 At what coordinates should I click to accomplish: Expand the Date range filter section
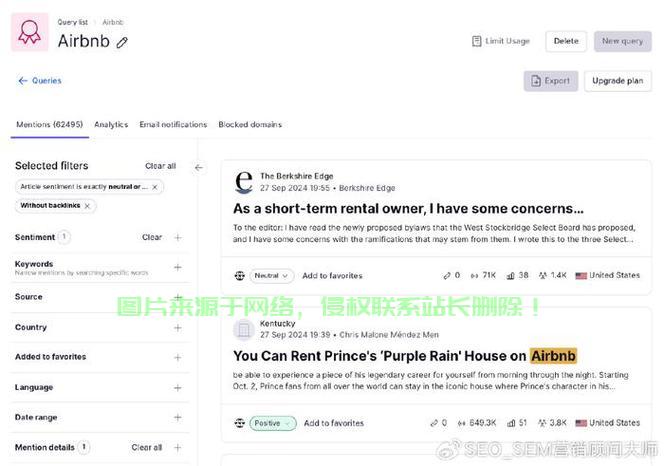178,418
